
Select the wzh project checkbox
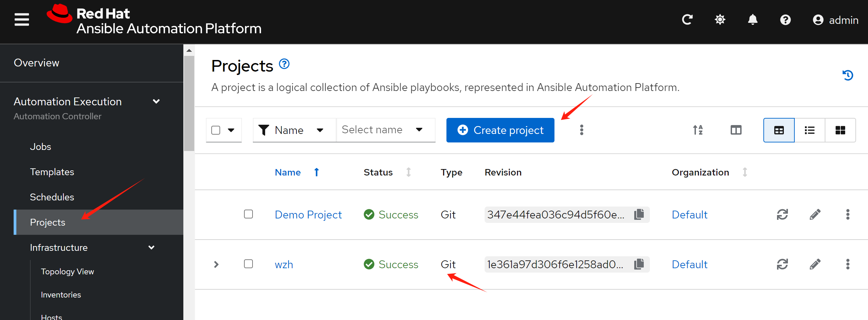(248, 264)
